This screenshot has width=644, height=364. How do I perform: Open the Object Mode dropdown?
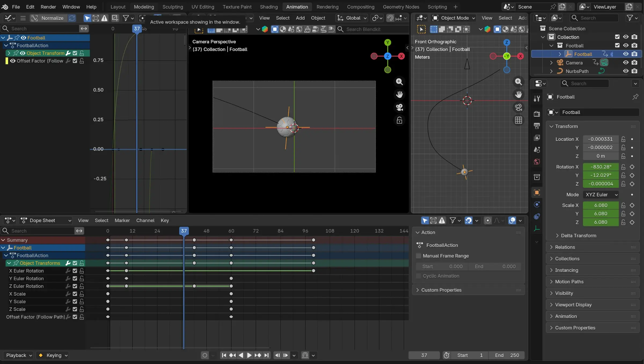point(453,18)
